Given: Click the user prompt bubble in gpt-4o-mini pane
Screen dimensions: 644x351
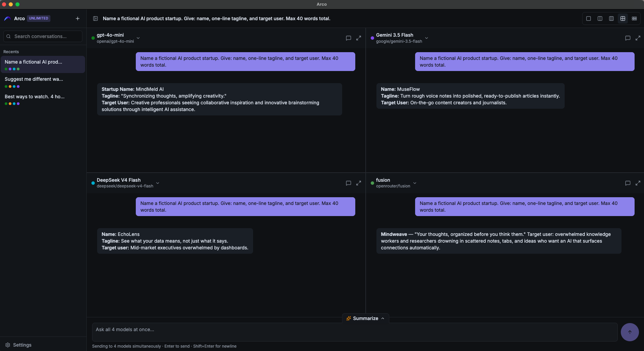Looking at the screenshot, I should 245,62.
